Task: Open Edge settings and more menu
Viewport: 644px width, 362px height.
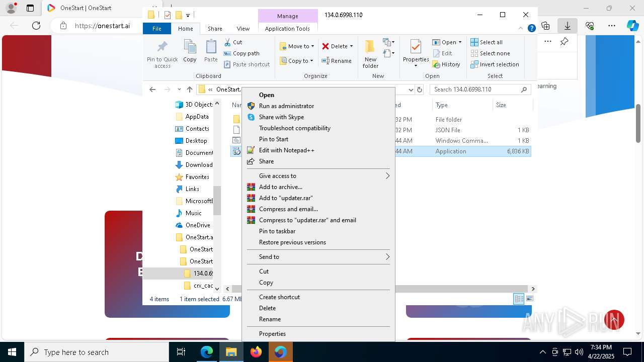Action: point(611,26)
